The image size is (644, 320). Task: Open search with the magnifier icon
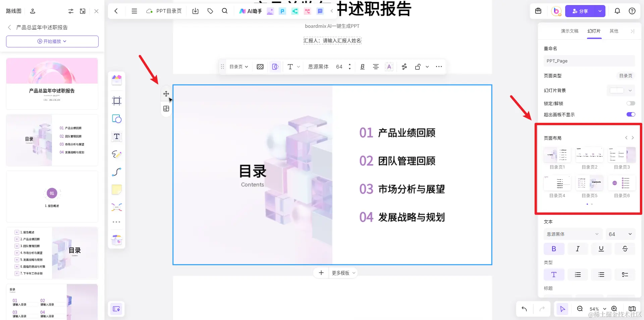pos(225,11)
